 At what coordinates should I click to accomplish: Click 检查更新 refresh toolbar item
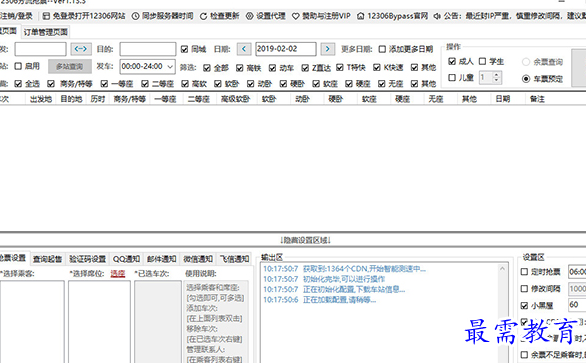[x=220, y=16]
